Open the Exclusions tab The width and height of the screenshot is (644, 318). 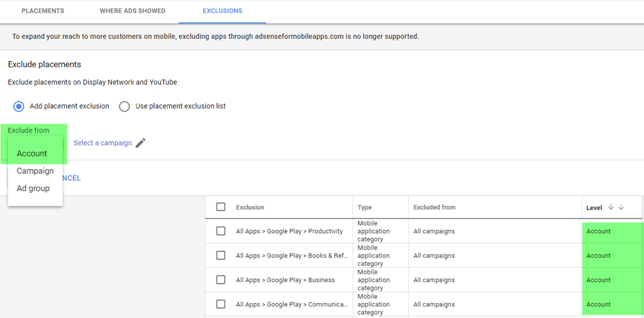click(x=222, y=11)
